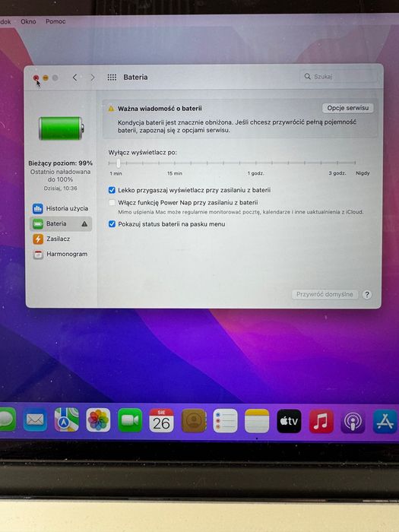Open the Music app in Dock

321,421
